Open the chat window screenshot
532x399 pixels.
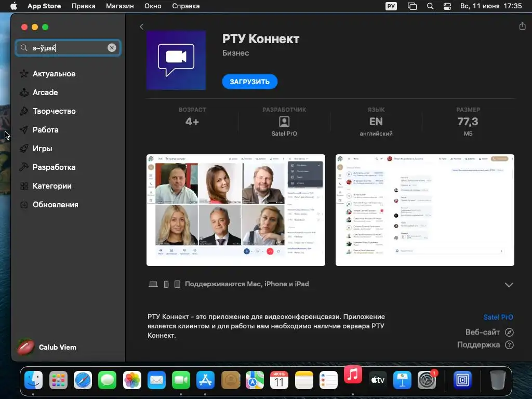[425, 210]
